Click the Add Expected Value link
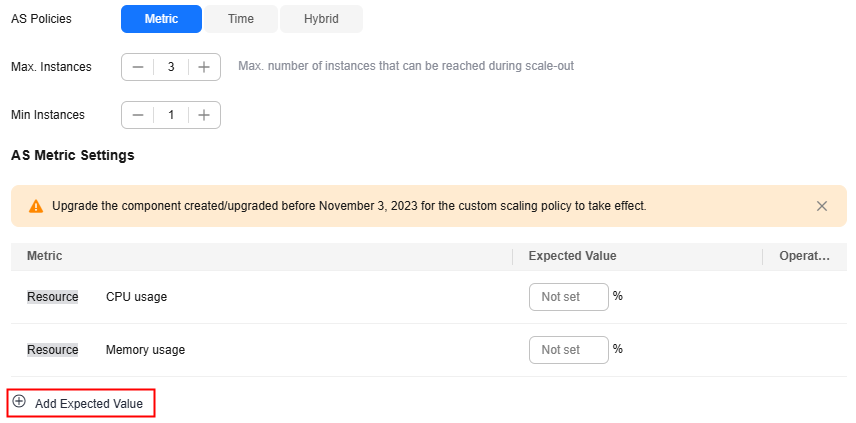856x423 pixels. point(89,404)
